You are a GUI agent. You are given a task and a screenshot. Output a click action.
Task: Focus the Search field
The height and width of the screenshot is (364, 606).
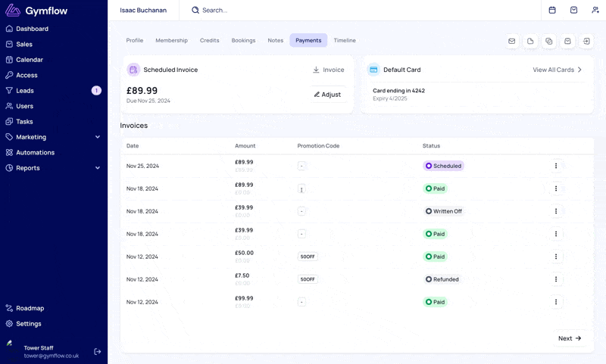[214, 11]
